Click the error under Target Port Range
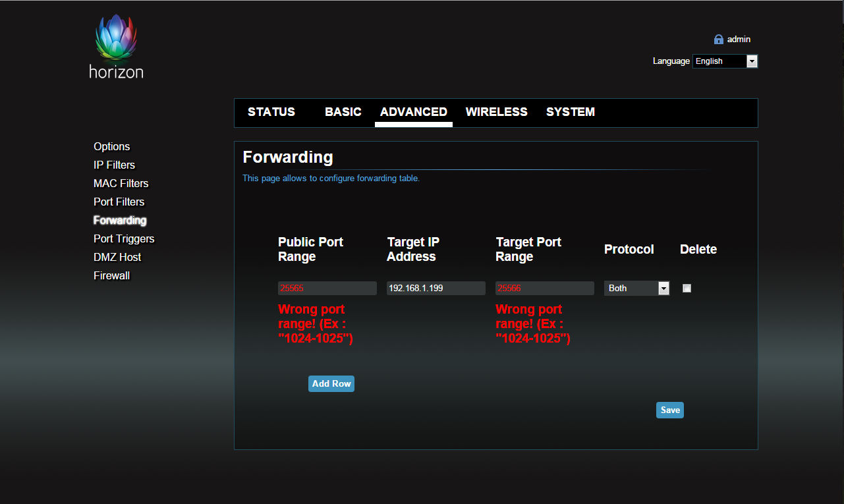844x504 pixels. [x=533, y=323]
